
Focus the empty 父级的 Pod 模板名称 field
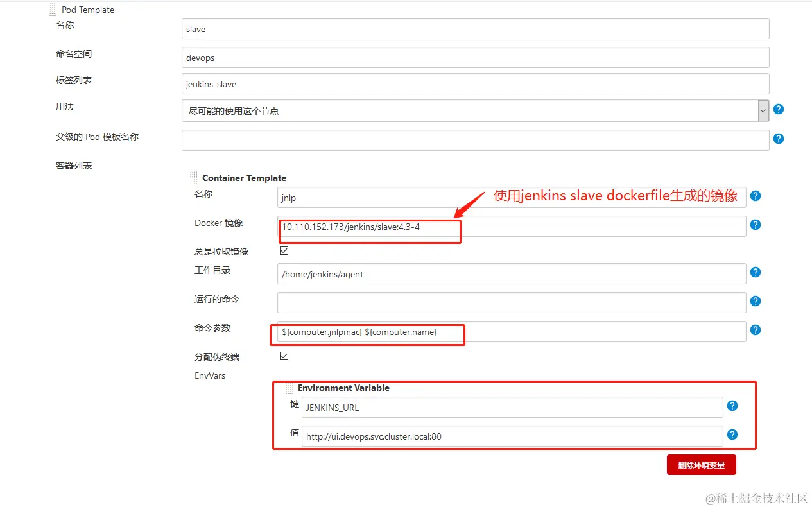(475, 140)
